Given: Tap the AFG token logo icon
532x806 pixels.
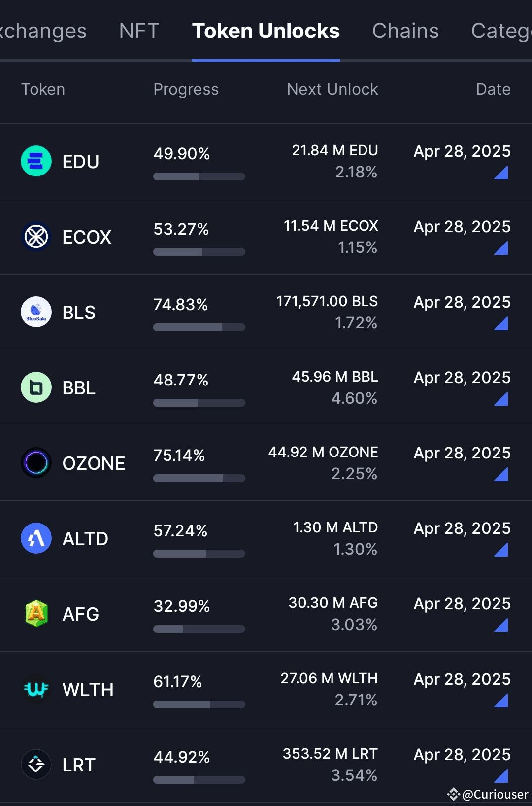Looking at the screenshot, I should click(x=36, y=614).
